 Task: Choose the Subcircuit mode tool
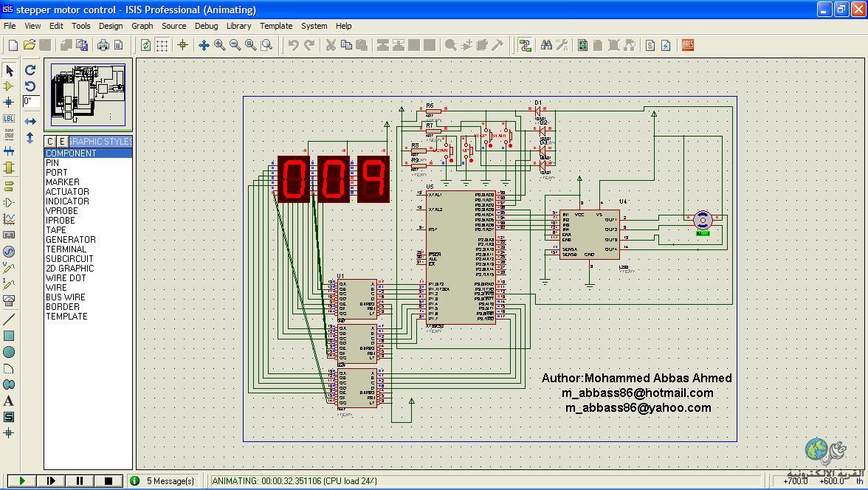pyautogui.click(x=9, y=168)
